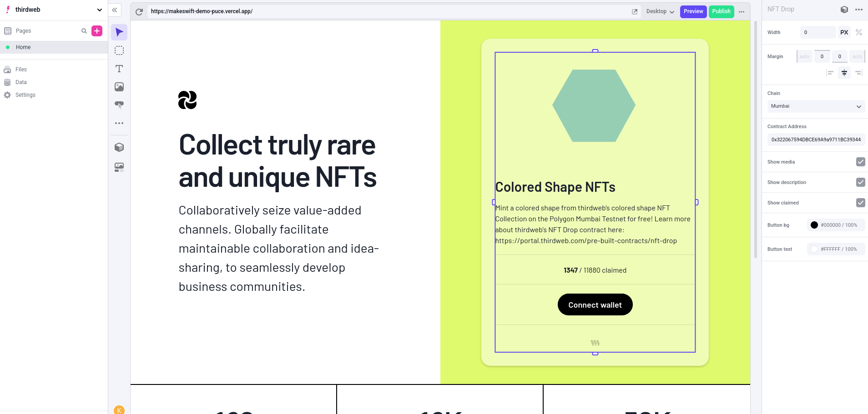Open NFT Drop panel more options
The height and width of the screenshot is (414, 868).
[859, 10]
